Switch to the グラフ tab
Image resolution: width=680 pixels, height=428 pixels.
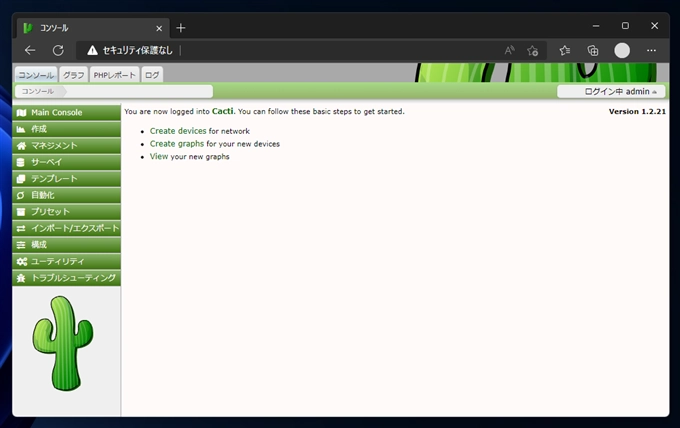[x=74, y=75]
